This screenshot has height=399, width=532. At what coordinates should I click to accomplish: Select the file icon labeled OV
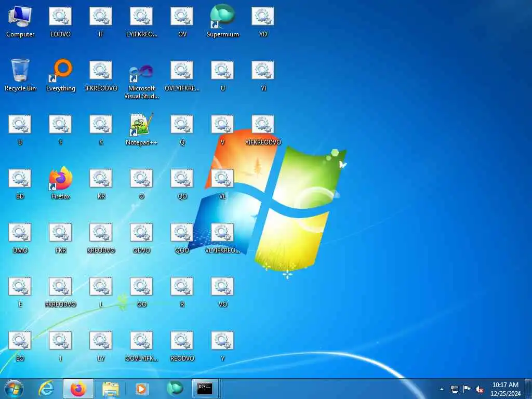[x=182, y=21]
